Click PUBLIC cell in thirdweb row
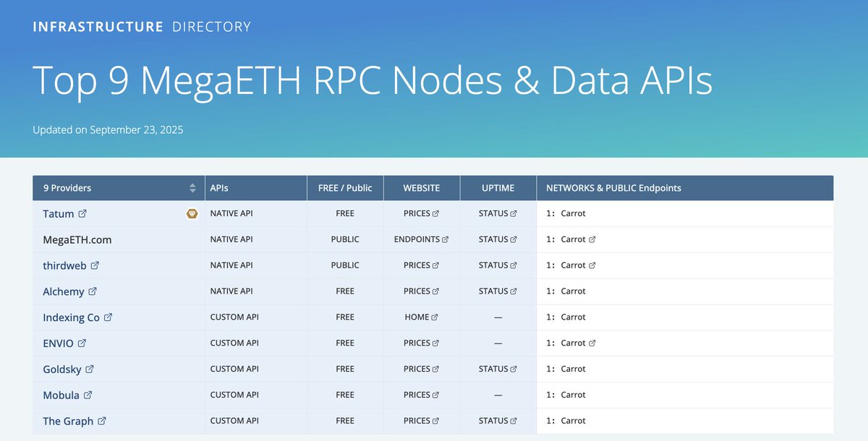 click(345, 265)
